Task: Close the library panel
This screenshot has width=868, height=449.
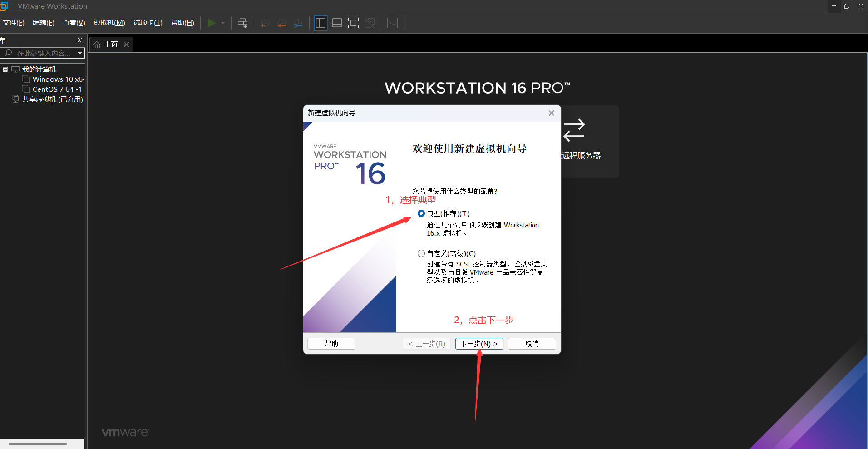Action: [x=80, y=40]
